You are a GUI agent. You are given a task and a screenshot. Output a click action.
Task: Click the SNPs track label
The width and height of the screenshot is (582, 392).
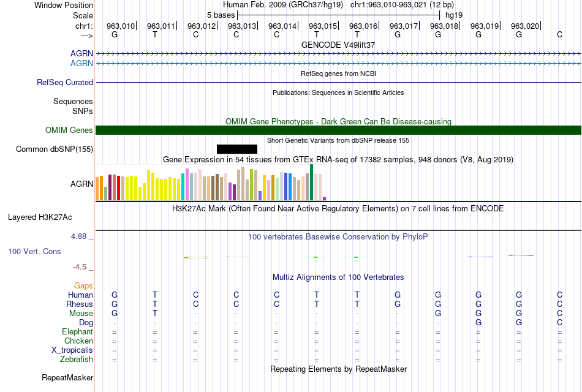click(x=83, y=111)
